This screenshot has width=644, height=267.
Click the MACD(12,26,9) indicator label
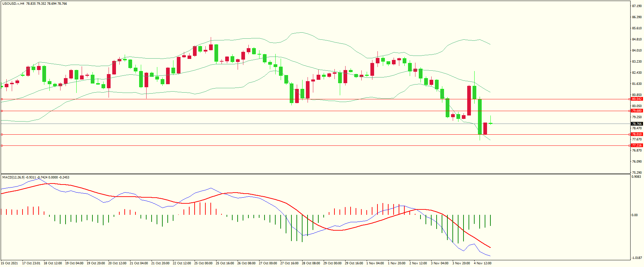(x=13, y=177)
